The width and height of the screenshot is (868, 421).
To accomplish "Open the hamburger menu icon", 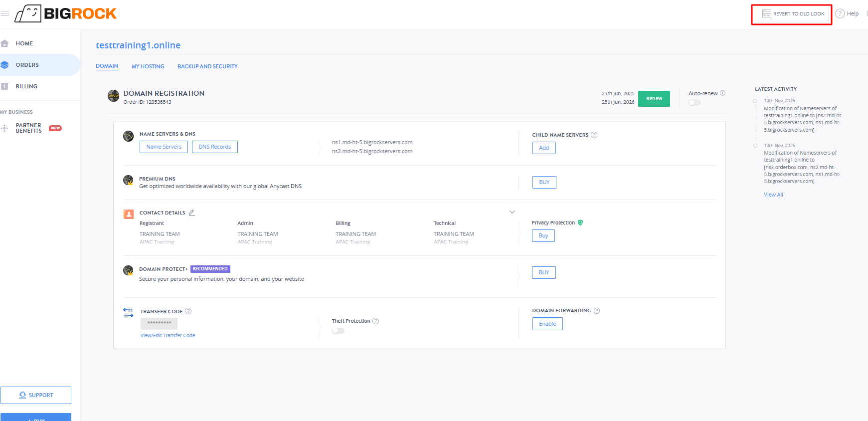I will point(5,13).
